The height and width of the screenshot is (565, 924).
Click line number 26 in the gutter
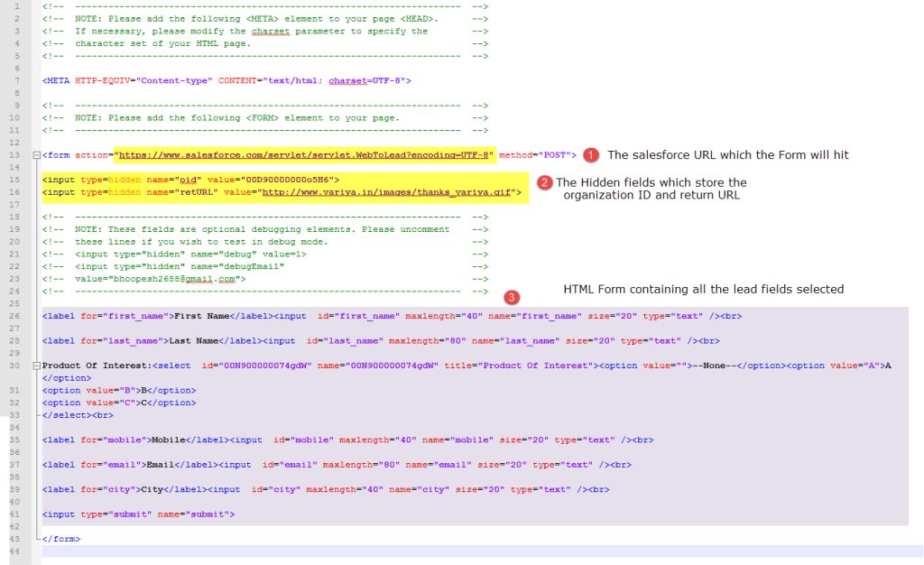tap(16, 315)
